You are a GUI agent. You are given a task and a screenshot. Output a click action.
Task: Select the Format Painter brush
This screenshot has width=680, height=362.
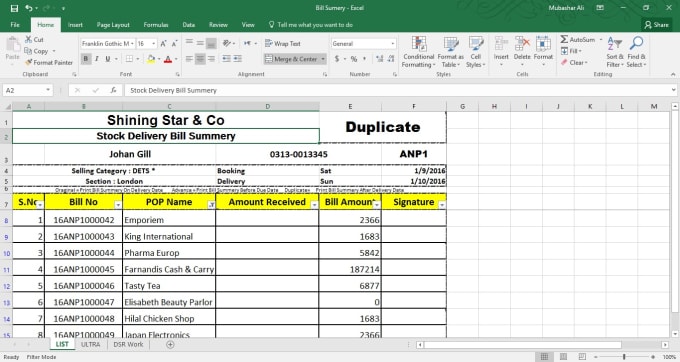(x=49, y=62)
